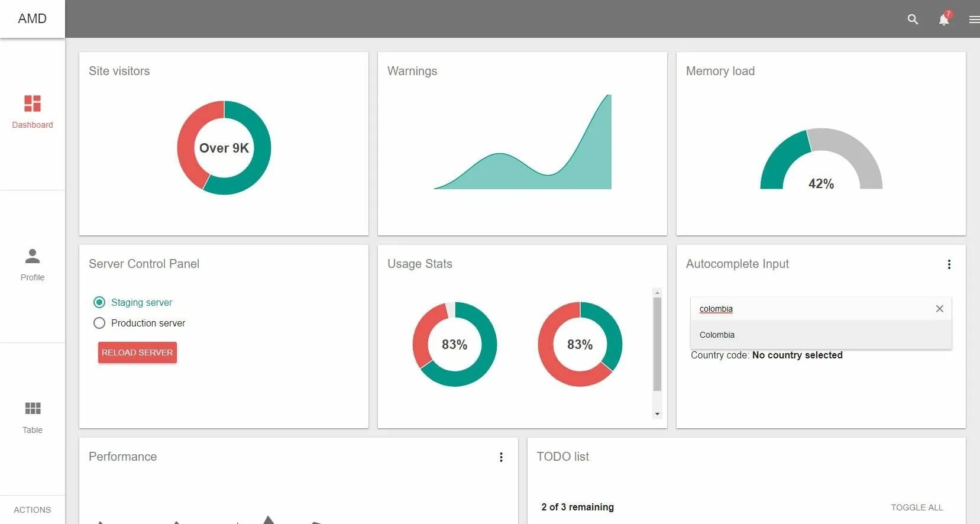Viewport: 980px width, 524px height.
Task: Click the left 83% usage donut
Action: pyautogui.click(x=455, y=344)
